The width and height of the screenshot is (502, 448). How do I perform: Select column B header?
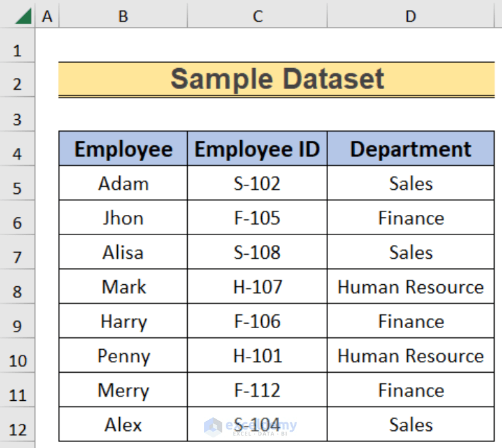[x=123, y=16]
